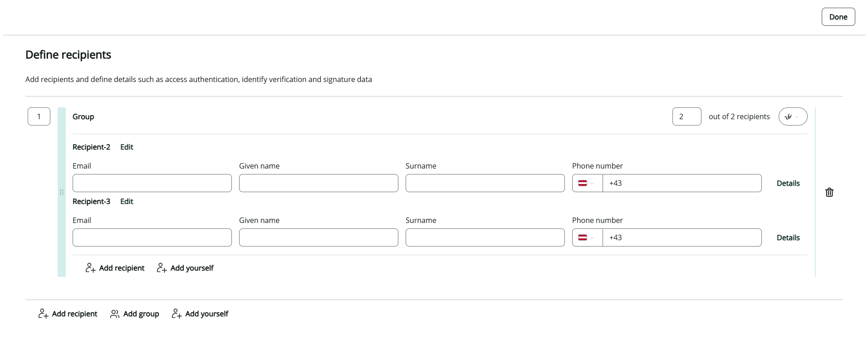The image size is (868, 358).
Task: Click Edit next to Recipient-3
Action: [127, 201]
